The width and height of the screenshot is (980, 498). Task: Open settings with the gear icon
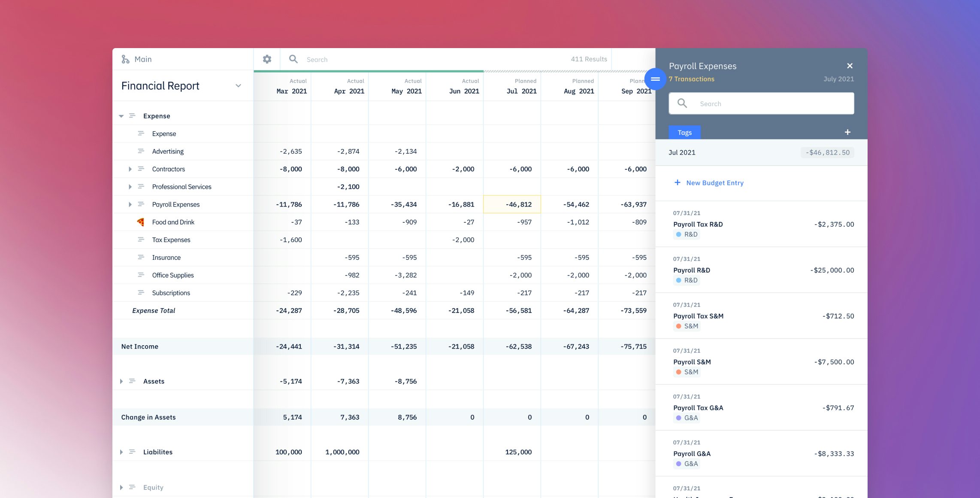267,59
